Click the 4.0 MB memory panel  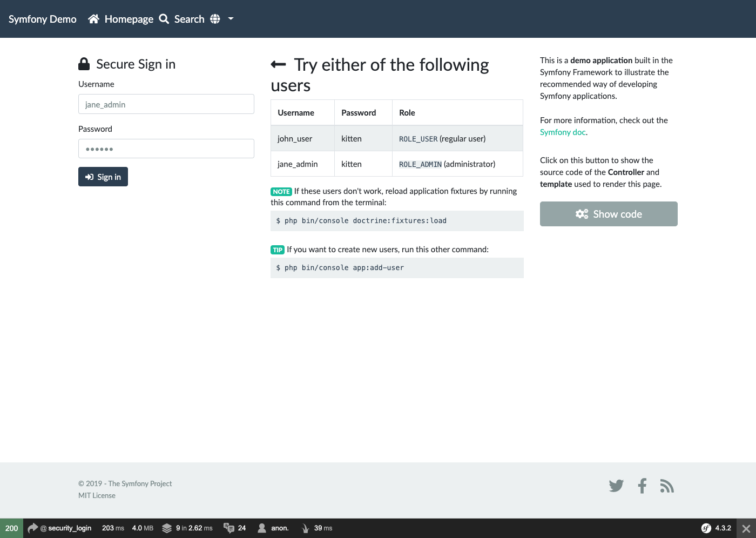(143, 528)
